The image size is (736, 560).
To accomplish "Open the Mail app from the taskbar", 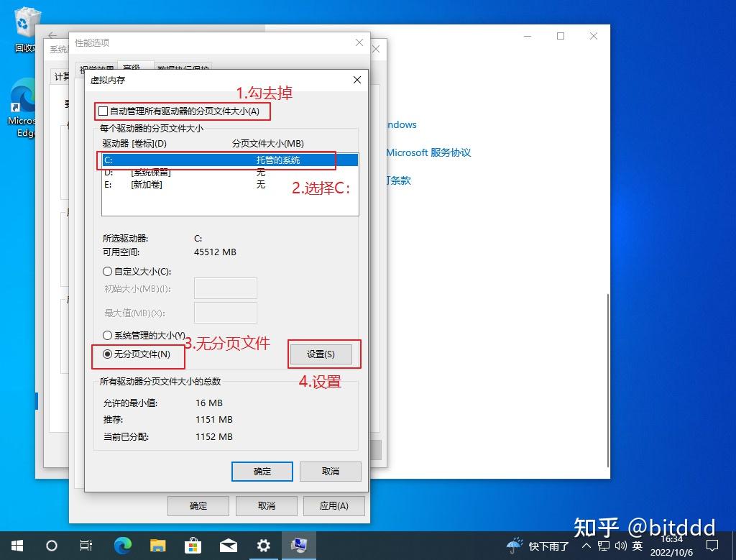I will click(229, 546).
